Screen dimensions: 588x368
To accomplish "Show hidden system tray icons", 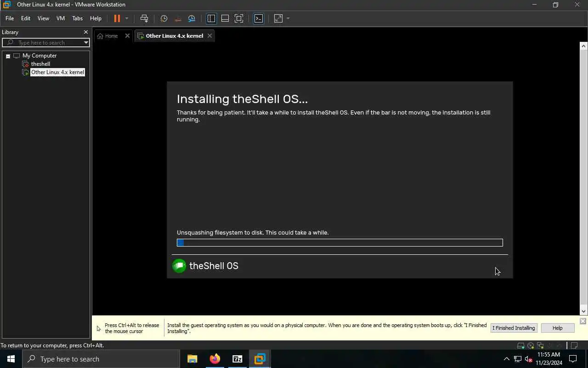I will 506,359.
